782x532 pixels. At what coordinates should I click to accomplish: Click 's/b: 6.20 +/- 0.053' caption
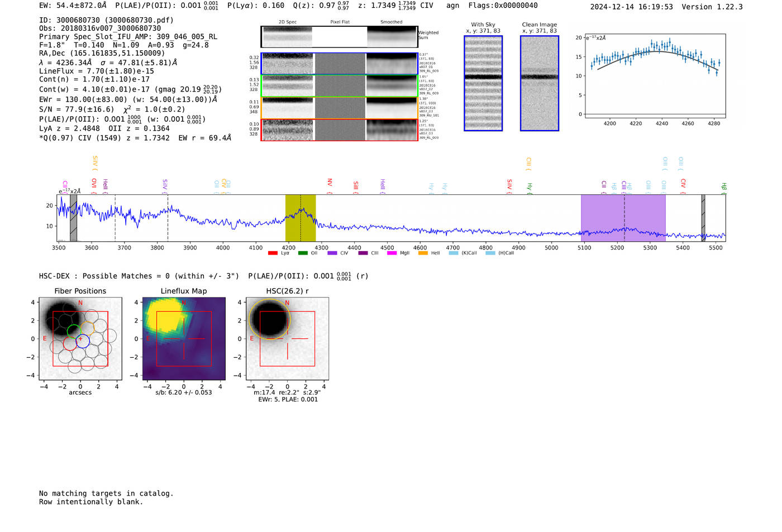click(x=184, y=392)
